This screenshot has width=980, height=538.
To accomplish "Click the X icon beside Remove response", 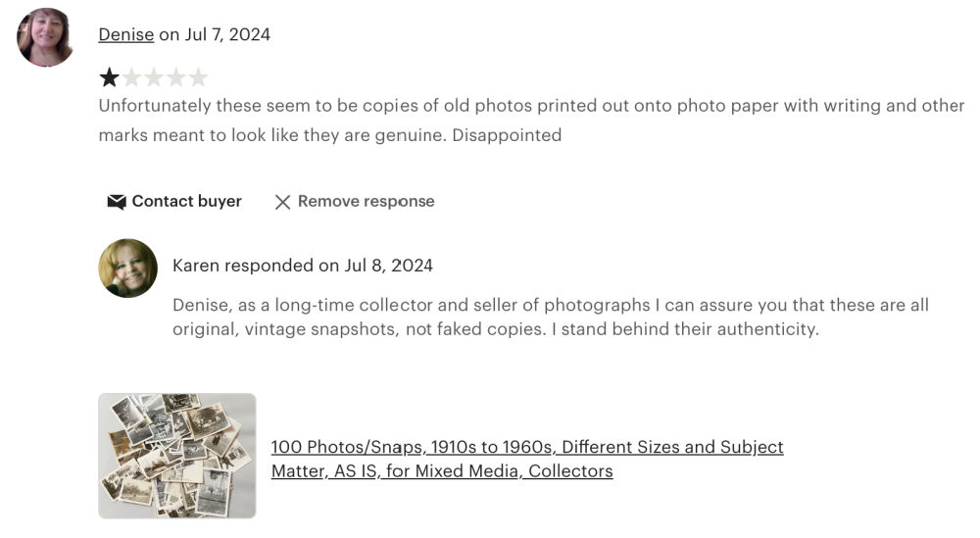I will [x=282, y=202].
